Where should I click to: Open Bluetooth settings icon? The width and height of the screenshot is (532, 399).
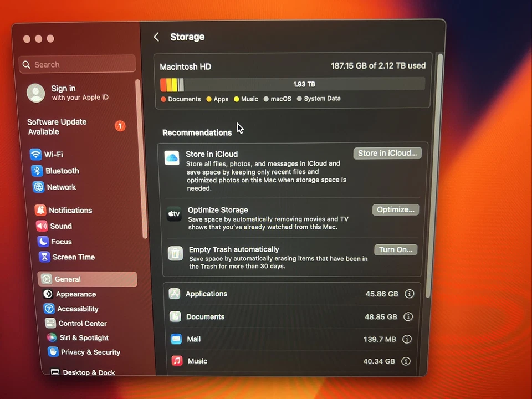(37, 171)
